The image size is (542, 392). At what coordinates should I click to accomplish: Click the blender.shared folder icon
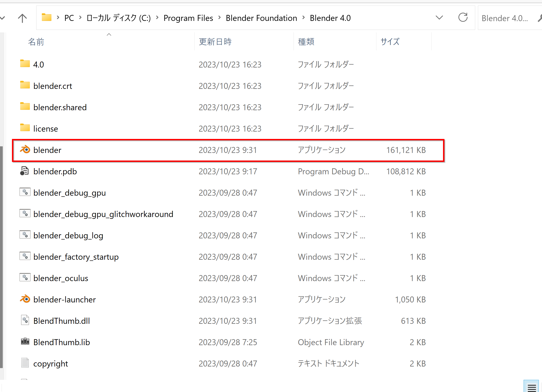coord(25,106)
